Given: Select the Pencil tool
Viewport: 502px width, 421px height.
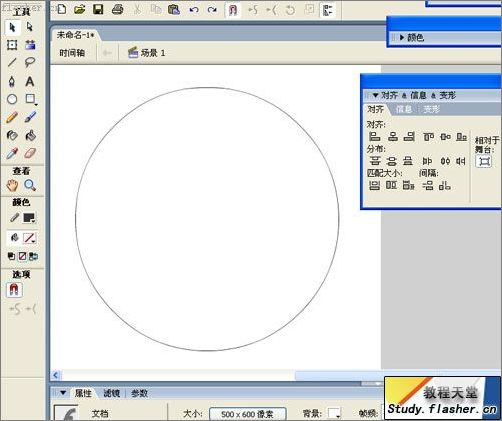Looking at the screenshot, I should click(x=12, y=117).
